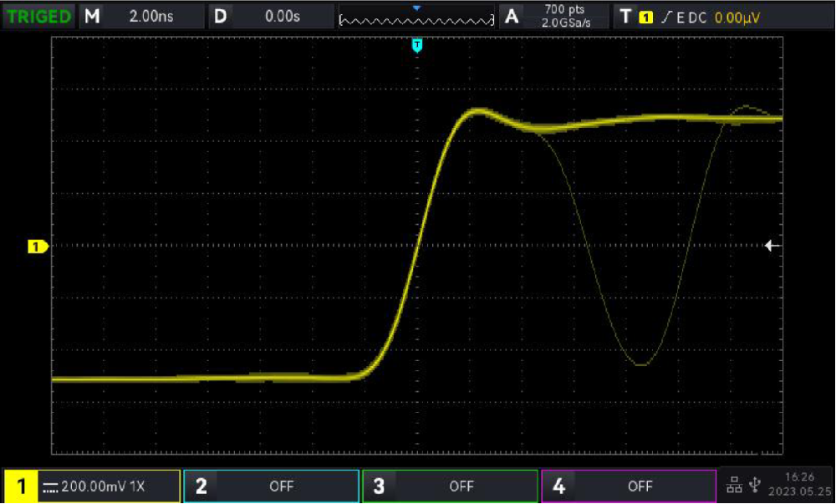
Task: Click the trigger level arrow on right edge
Action: 772,245
